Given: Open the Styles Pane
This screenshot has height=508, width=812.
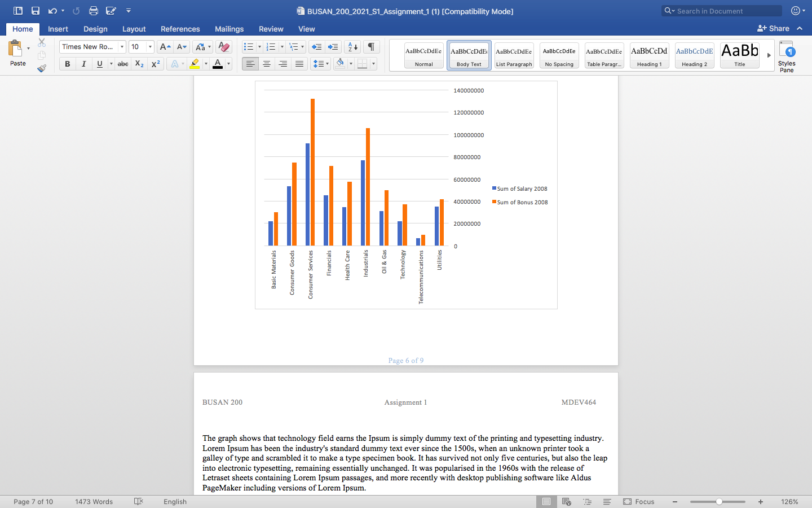Looking at the screenshot, I should coord(787,56).
